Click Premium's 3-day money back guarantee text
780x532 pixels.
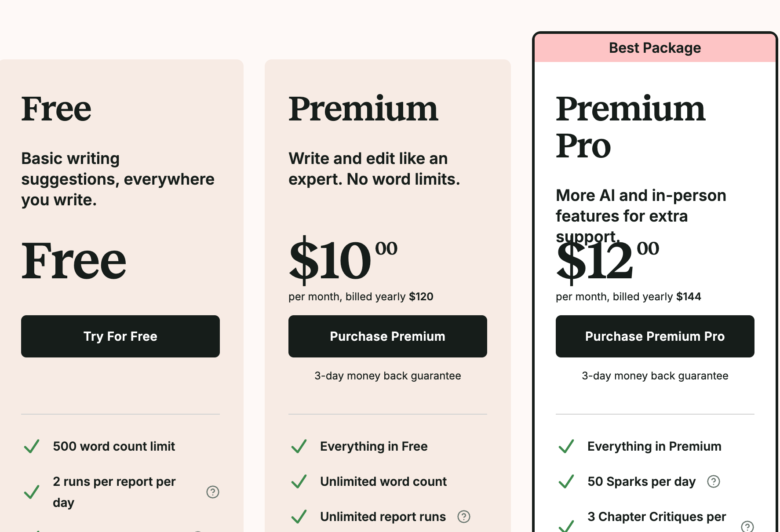(387, 376)
